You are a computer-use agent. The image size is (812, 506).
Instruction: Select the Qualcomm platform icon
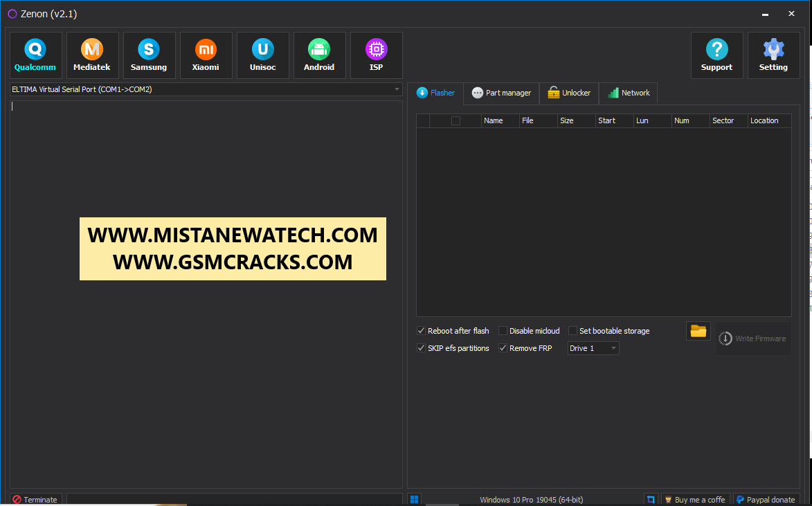36,55
